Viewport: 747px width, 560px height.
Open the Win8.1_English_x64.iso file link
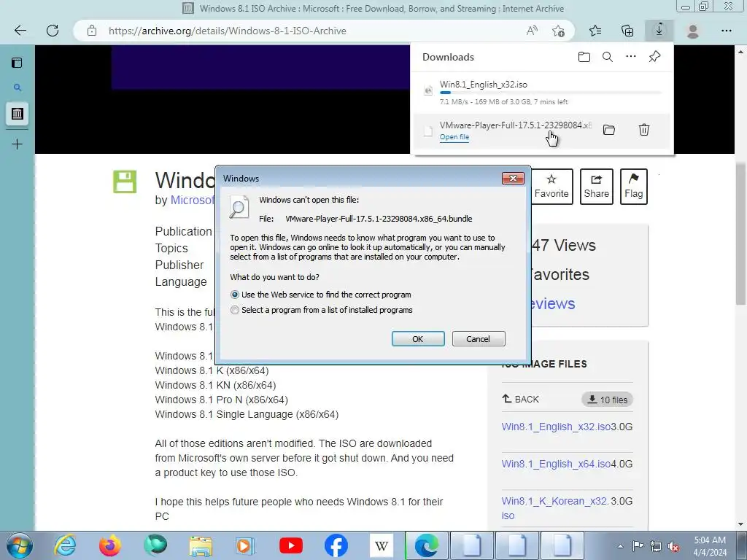(556, 464)
